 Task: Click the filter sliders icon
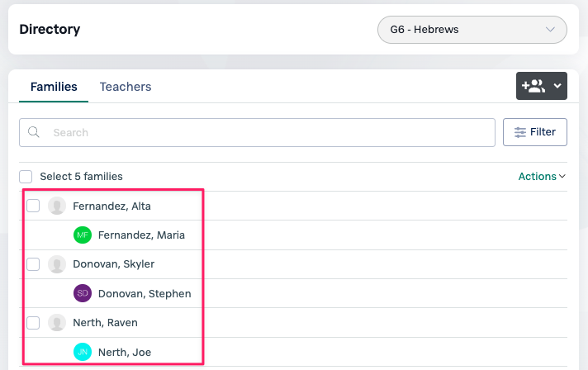pos(520,132)
